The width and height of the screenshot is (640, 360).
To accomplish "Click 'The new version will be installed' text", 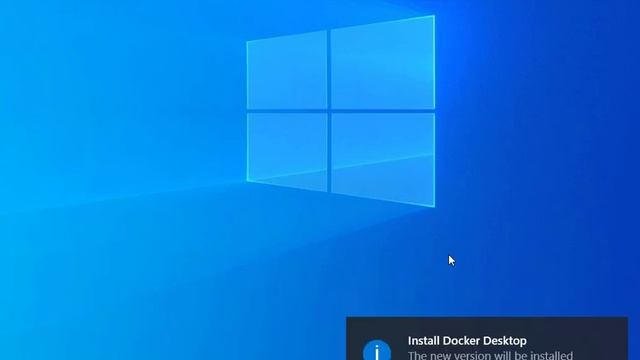I will (490, 356).
